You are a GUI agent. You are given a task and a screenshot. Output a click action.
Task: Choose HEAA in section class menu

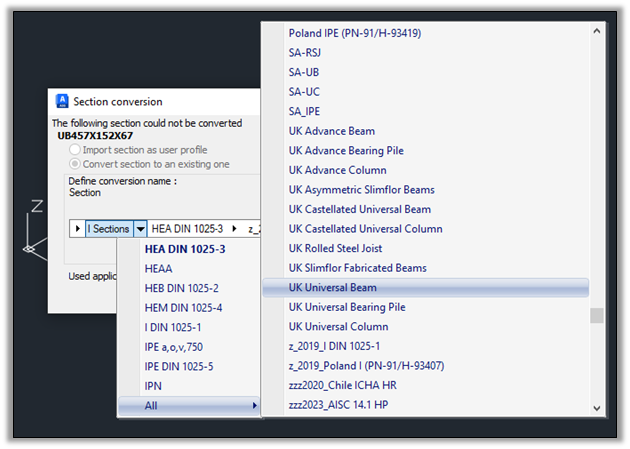[189, 269]
